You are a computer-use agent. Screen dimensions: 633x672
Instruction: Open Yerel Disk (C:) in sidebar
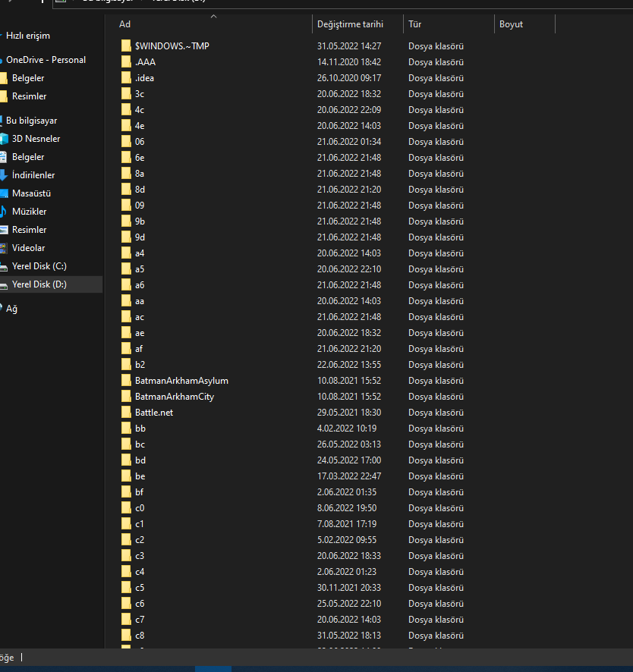tap(39, 266)
